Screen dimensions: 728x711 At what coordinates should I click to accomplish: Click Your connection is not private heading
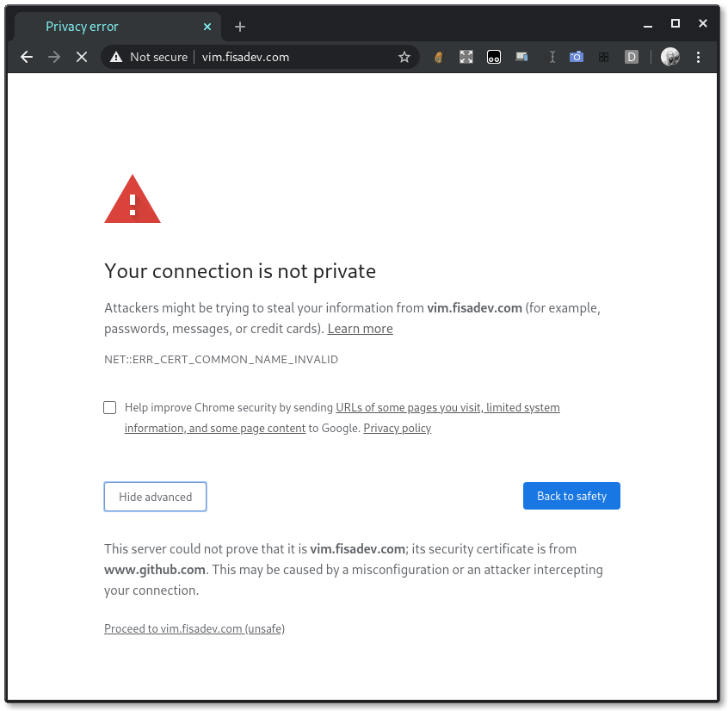(240, 271)
